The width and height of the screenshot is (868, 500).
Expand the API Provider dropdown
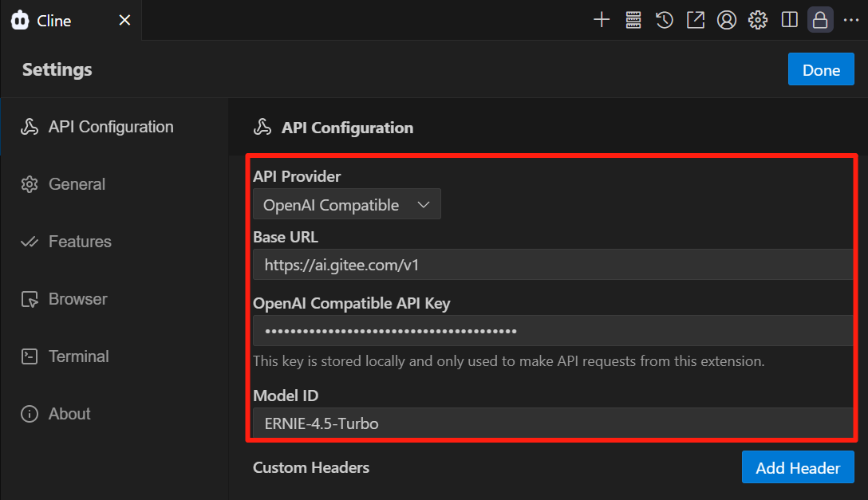(x=346, y=205)
